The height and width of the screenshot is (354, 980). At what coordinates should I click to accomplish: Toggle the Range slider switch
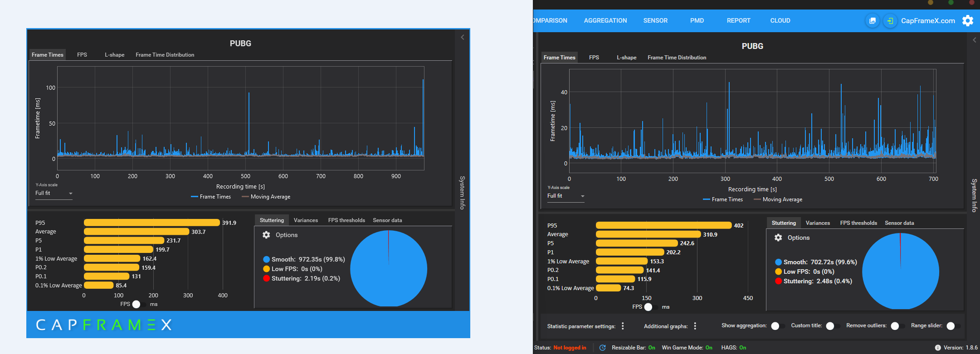pos(953,326)
